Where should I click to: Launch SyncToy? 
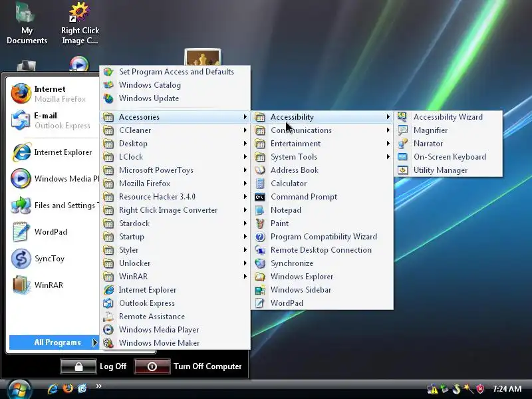54,259
